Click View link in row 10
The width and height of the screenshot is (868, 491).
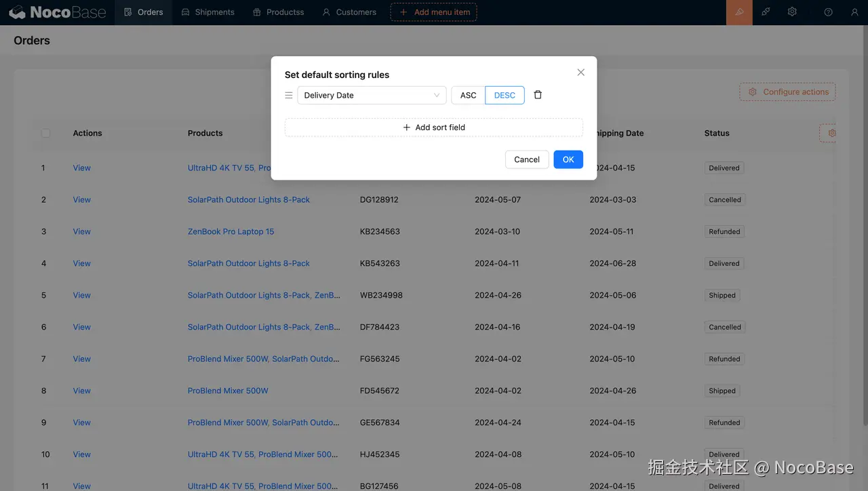[82, 455]
